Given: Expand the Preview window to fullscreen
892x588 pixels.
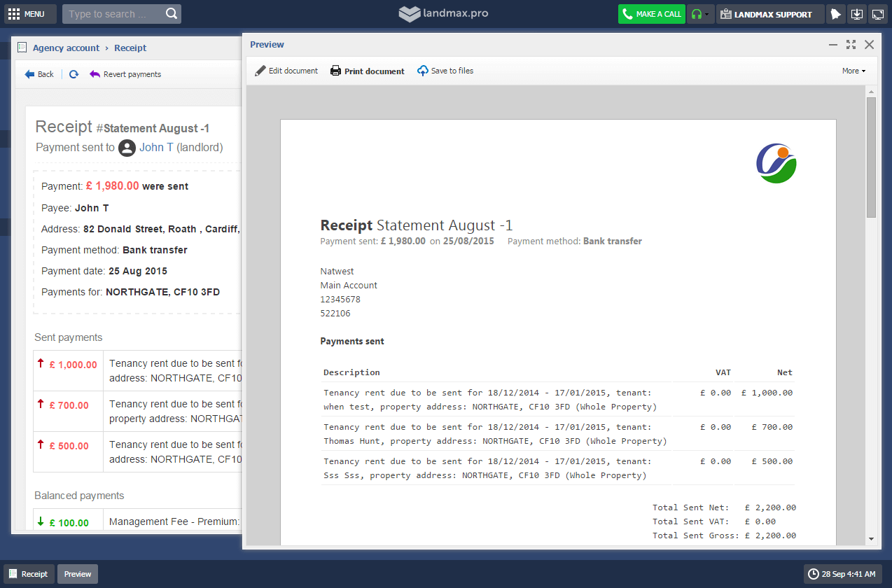Looking at the screenshot, I should (851, 45).
